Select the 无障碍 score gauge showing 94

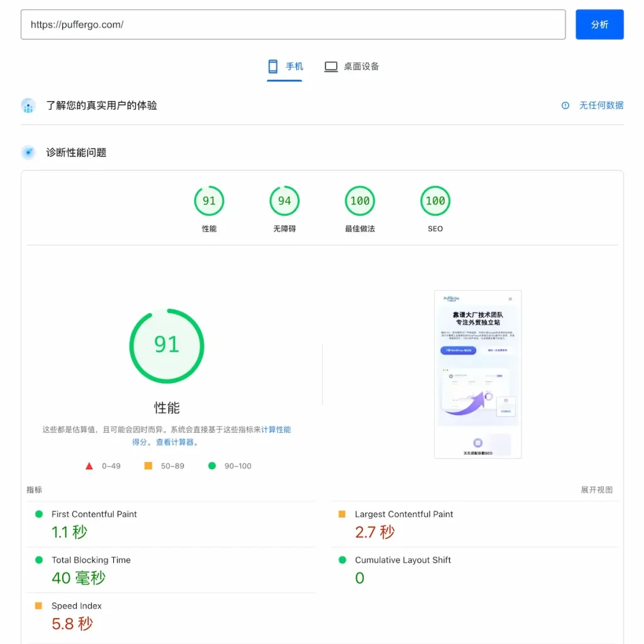tap(284, 201)
